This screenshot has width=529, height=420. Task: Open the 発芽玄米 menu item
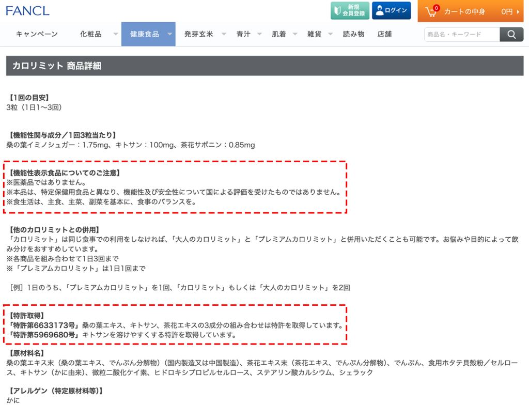click(x=198, y=34)
